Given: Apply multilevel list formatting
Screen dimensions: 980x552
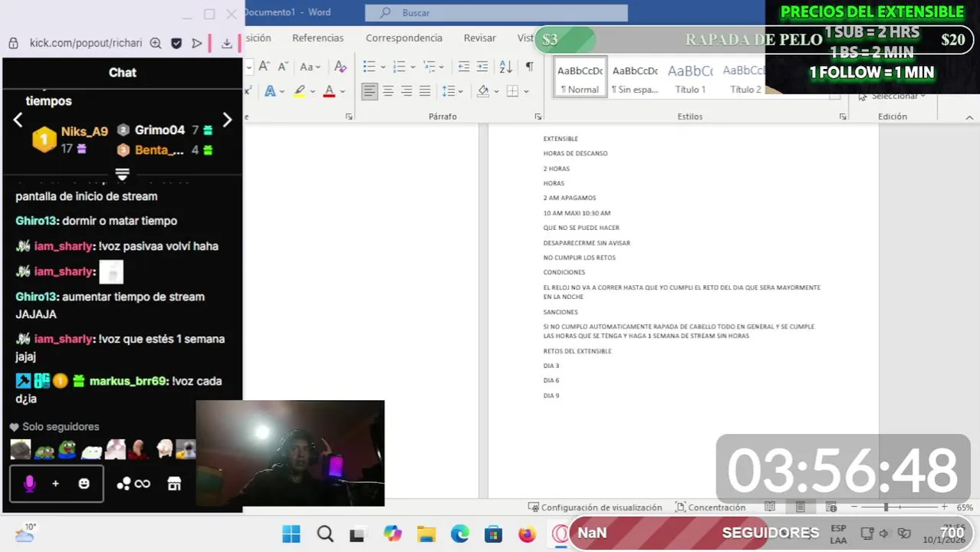Looking at the screenshot, I should 429,67.
